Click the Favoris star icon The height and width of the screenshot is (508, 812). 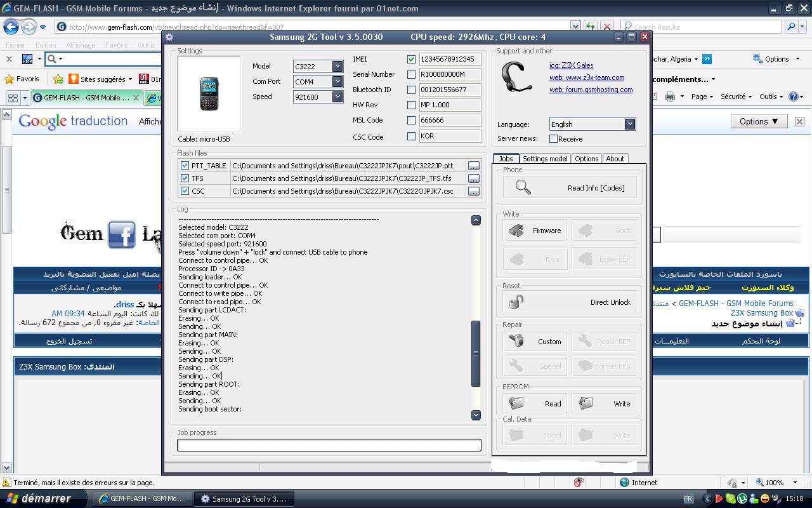pyautogui.click(x=10, y=79)
